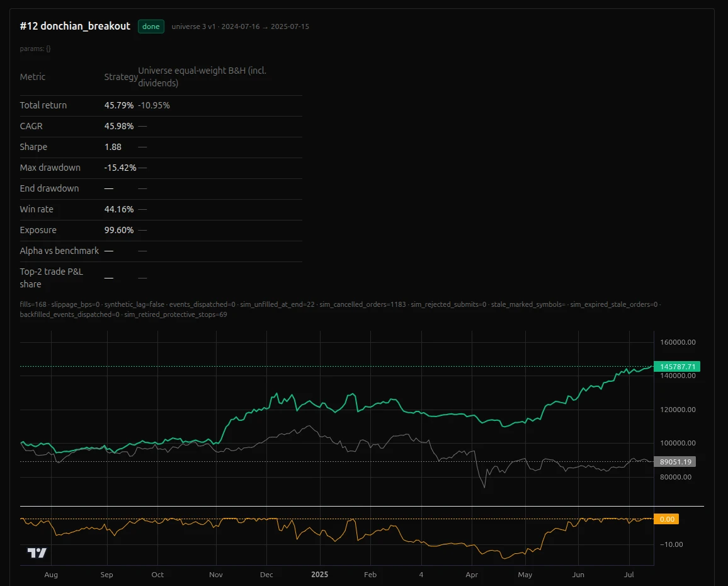728x586 pixels.
Task: Click the 'universe 3 v1' date range text
Action: tap(240, 26)
